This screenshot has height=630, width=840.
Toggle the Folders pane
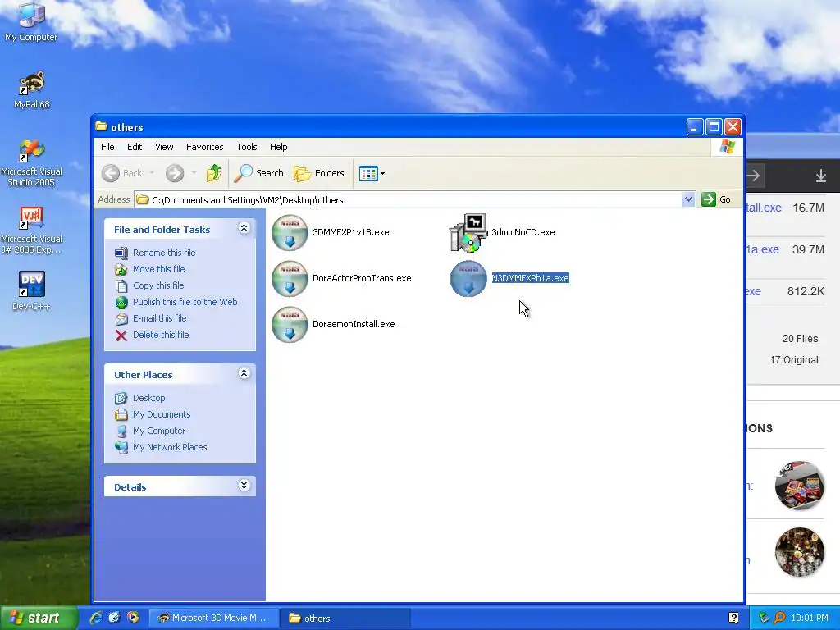[319, 173]
